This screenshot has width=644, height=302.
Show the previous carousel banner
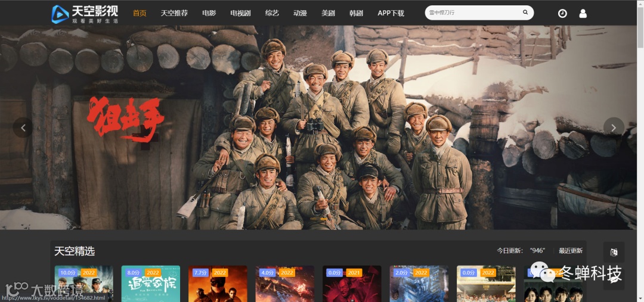pos(23,127)
